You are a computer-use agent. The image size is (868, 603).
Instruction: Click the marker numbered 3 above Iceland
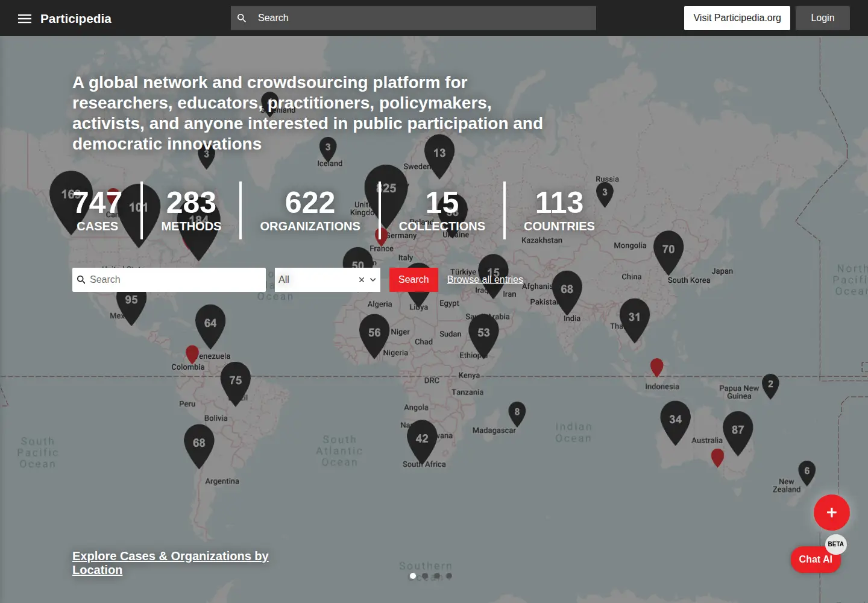coord(328,149)
